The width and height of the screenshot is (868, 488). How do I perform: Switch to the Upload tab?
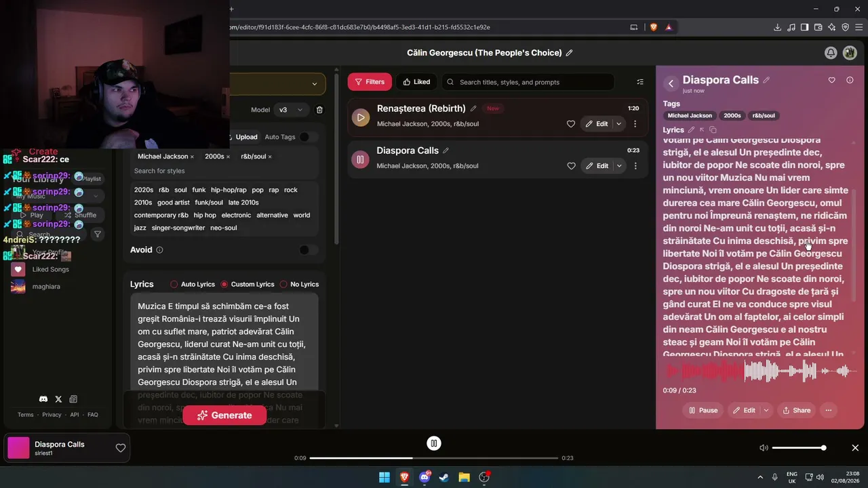pyautogui.click(x=242, y=137)
